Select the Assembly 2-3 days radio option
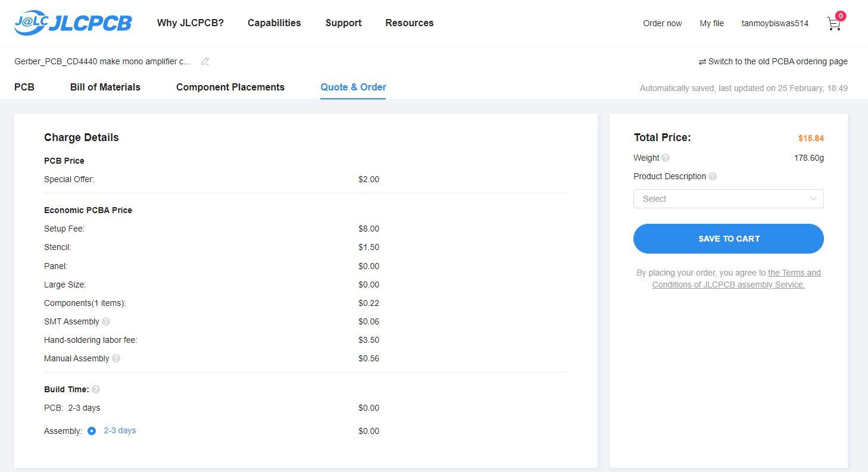 92,431
